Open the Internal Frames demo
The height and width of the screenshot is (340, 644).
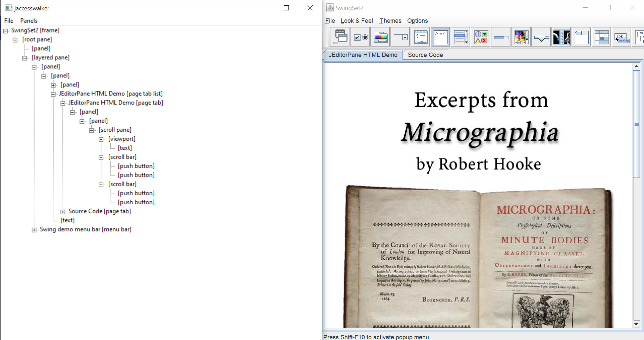(x=340, y=37)
